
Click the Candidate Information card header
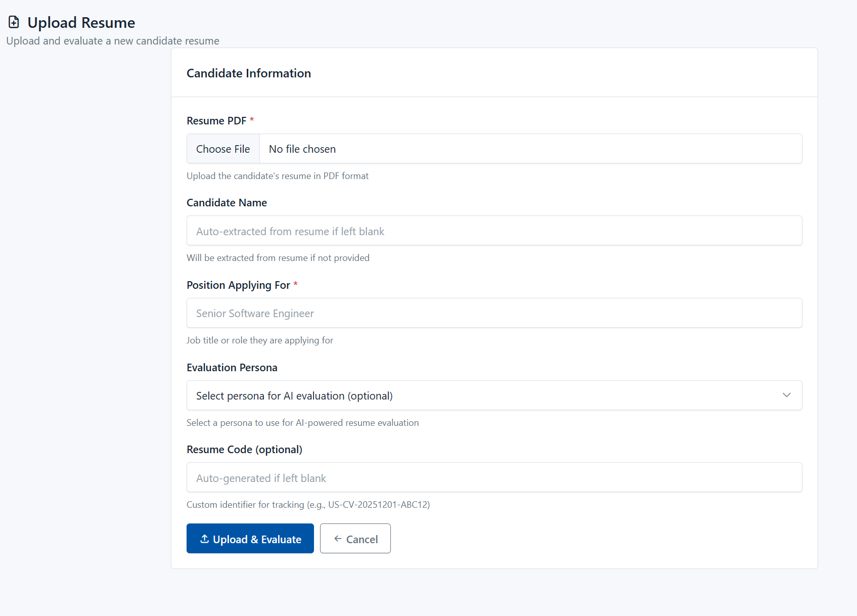coord(249,73)
